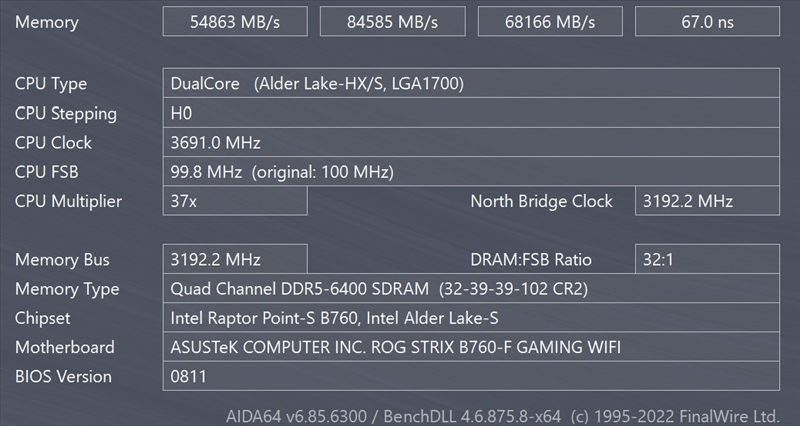This screenshot has height=426, width=800.
Task: Click the memory write speed 84585 MB/s field
Action: pyautogui.click(x=392, y=22)
